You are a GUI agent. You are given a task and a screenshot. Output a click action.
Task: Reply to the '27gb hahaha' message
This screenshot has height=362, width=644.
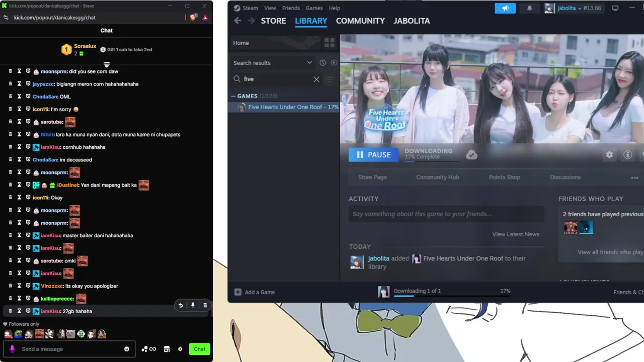click(x=181, y=305)
